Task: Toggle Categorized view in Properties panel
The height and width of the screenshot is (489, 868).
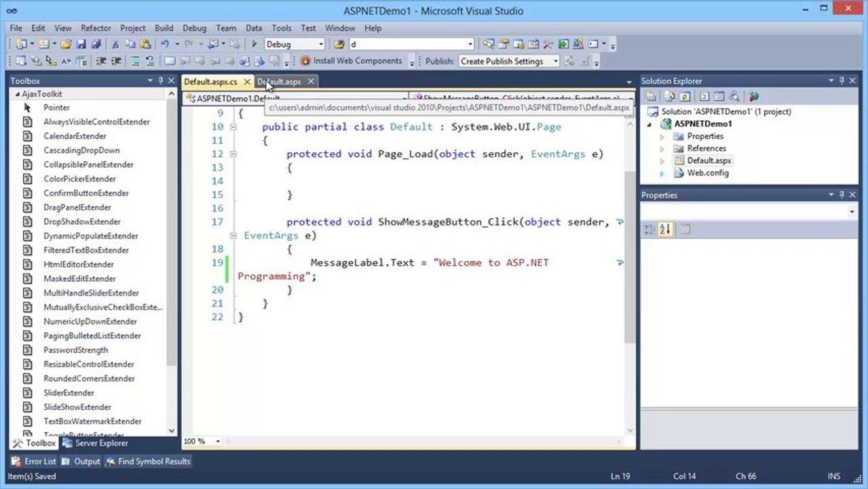Action: tap(649, 230)
